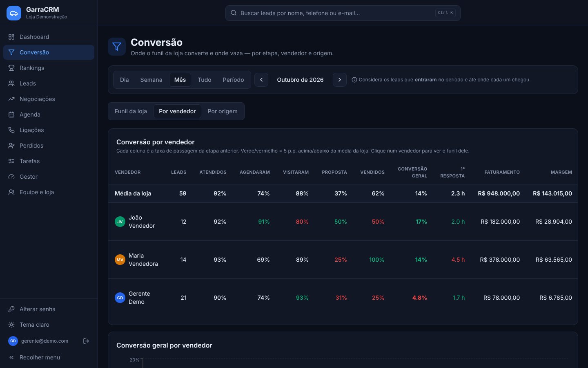This screenshot has height=368, width=588.
Task: Switch to Por origem tab
Action: click(x=223, y=111)
